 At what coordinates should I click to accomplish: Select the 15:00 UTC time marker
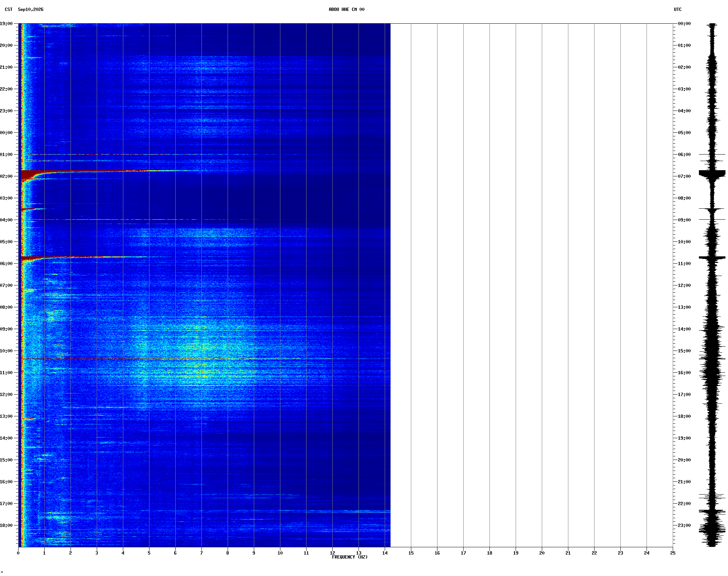point(684,351)
